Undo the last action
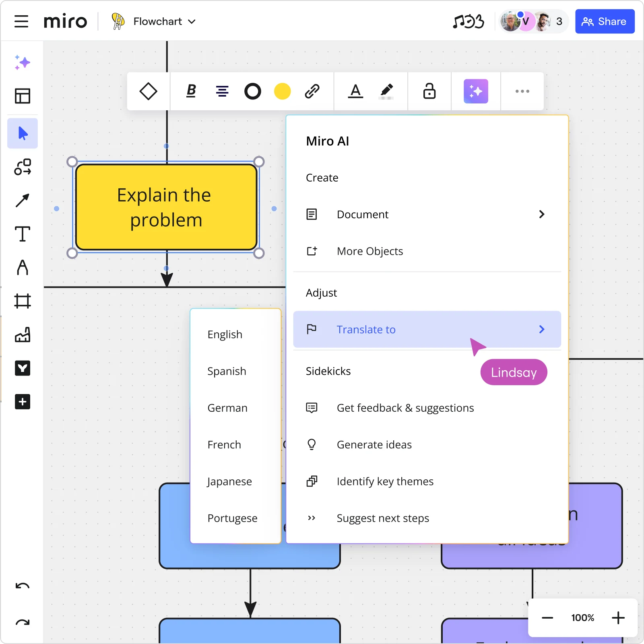The width and height of the screenshot is (644, 644). coord(23,586)
